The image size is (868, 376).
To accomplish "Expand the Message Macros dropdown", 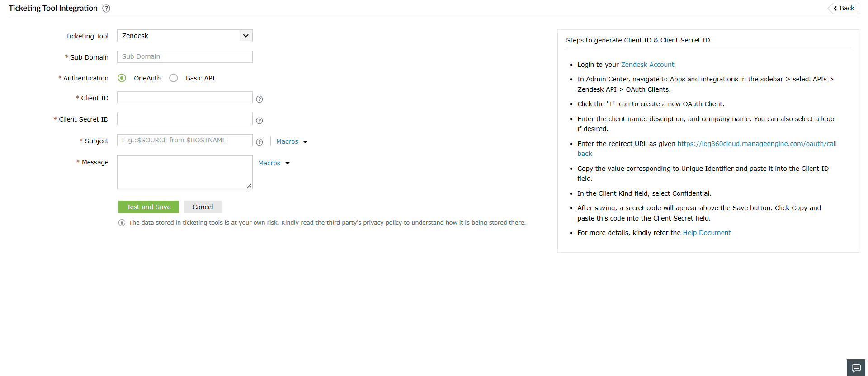I will [x=274, y=163].
